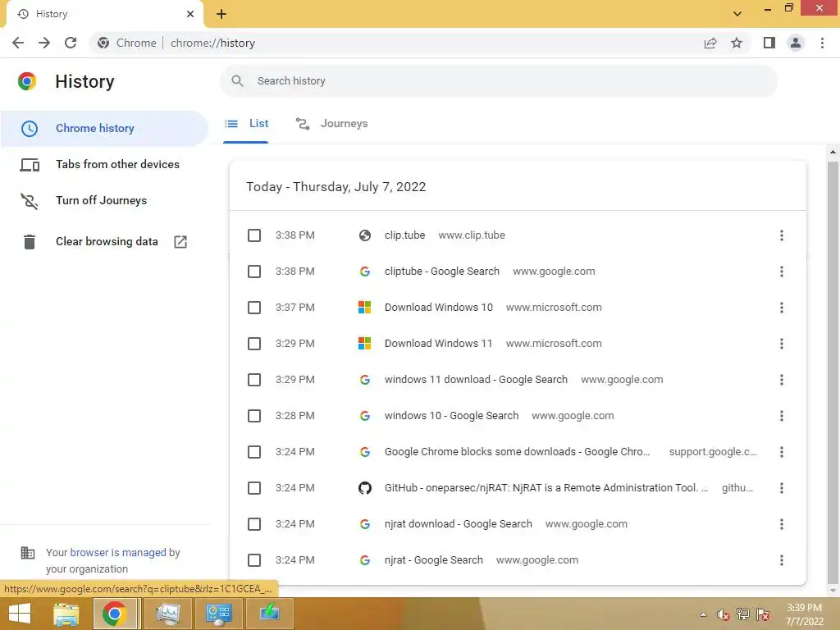Open more actions for Chrome blocks downloads entry

pyautogui.click(x=782, y=452)
